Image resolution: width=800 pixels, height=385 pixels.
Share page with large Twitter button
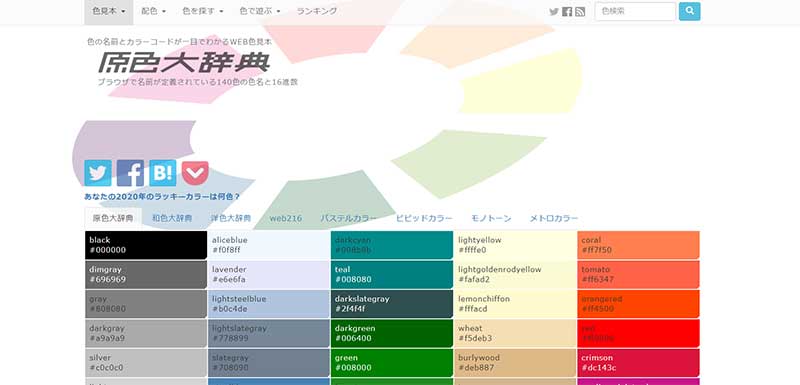(98, 173)
